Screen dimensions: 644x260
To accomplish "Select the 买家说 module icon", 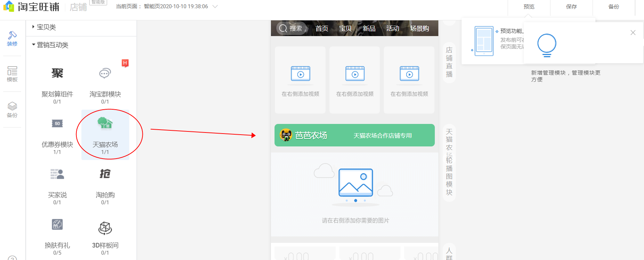I will tap(57, 174).
